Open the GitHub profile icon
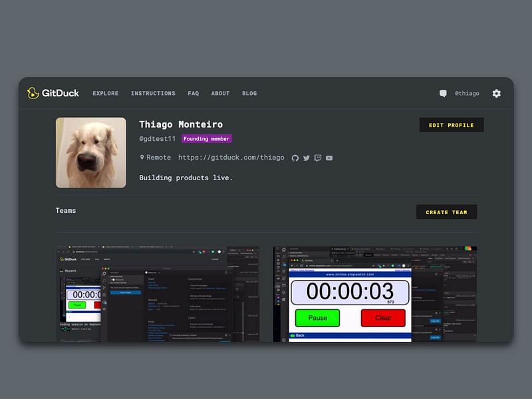 (295, 158)
